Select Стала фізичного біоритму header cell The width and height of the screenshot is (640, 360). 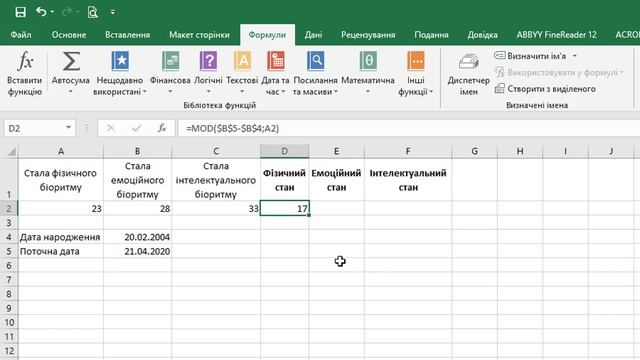pyautogui.click(x=61, y=180)
